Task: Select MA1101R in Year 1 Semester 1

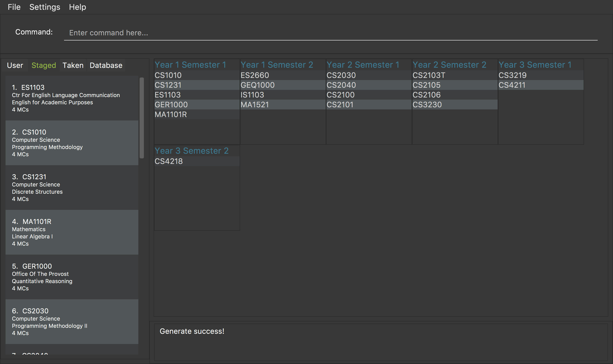Action: [x=197, y=114]
